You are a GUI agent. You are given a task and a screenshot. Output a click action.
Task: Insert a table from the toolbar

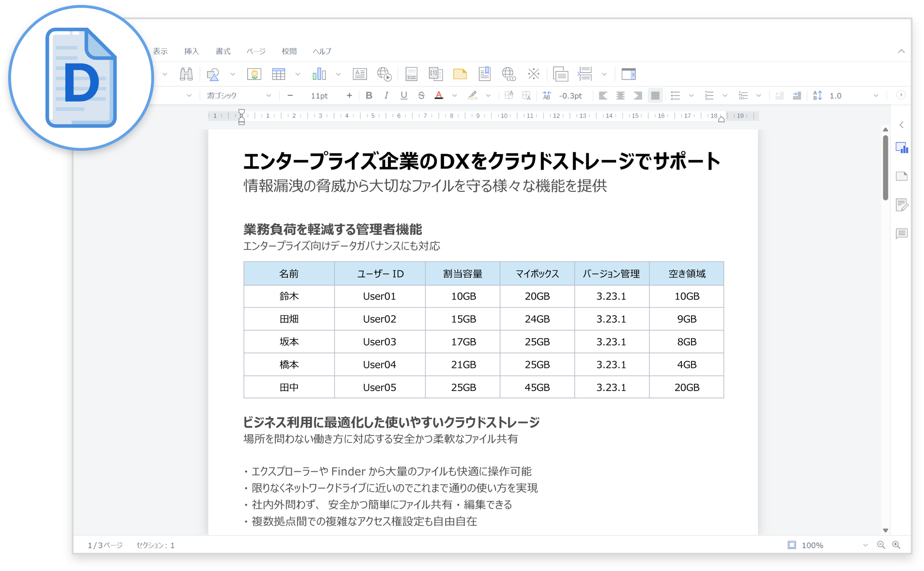click(x=278, y=74)
